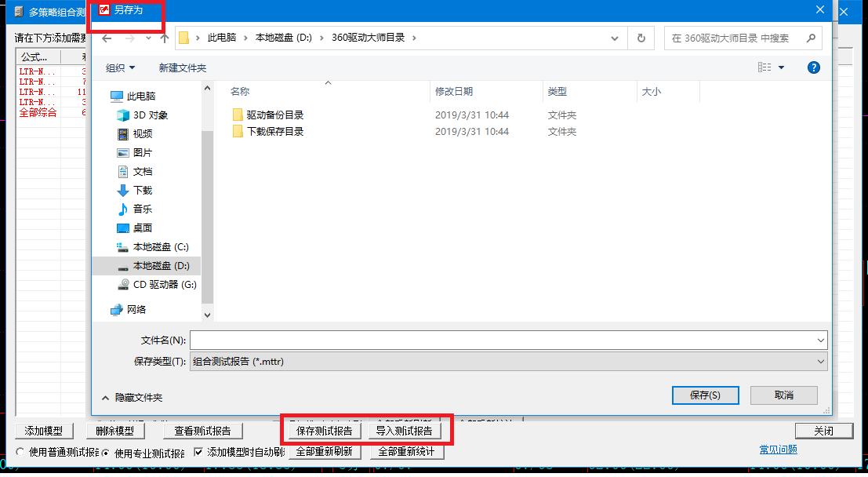Image resolution: width=868 pixels, height=477 pixels.
Task: Create a folder with 新建文件夹
Action: tap(182, 67)
